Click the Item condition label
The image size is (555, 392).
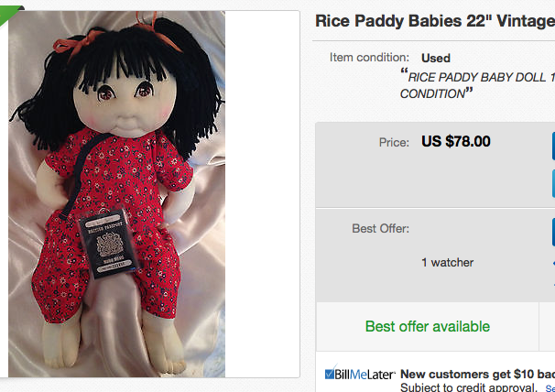click(369, 58)
